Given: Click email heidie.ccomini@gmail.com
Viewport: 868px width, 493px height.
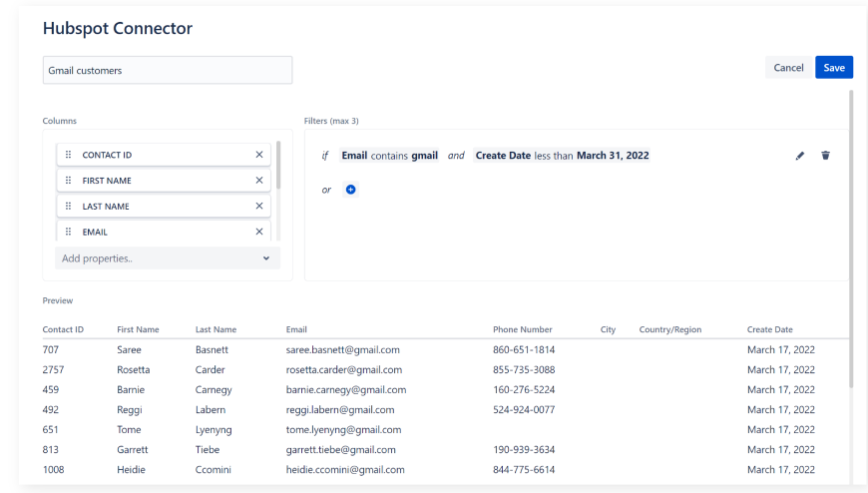Looking at the screenshot, I should [x=345, y=469].
